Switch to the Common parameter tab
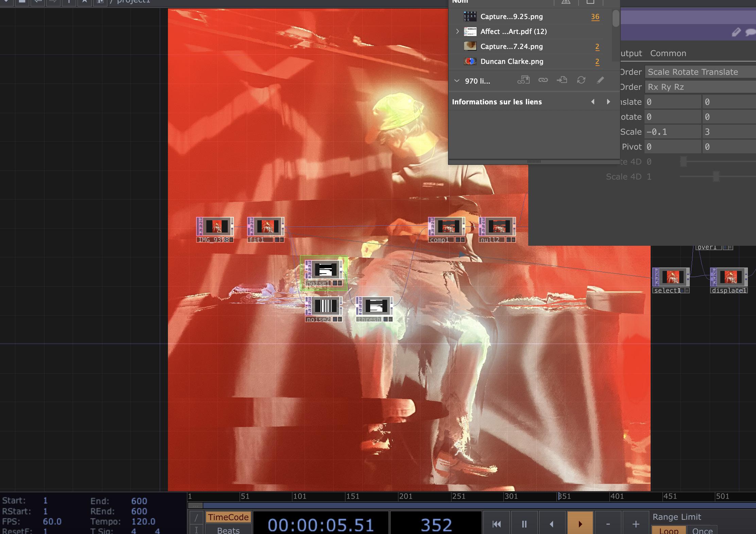This screenshot has height=534, width=756. (x=668, y=53)
